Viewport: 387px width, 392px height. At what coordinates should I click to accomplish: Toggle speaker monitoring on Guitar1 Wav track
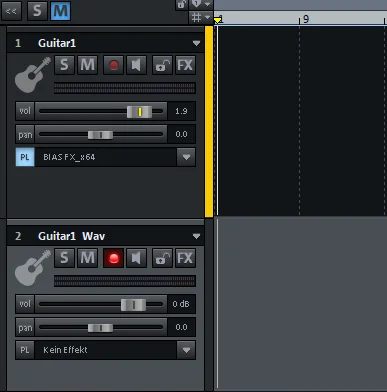pos(136,258)
